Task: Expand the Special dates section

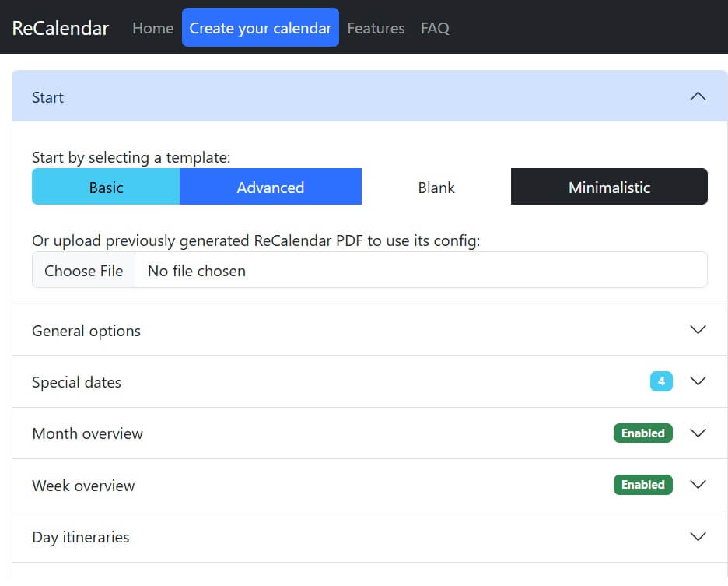Action: 76,382
